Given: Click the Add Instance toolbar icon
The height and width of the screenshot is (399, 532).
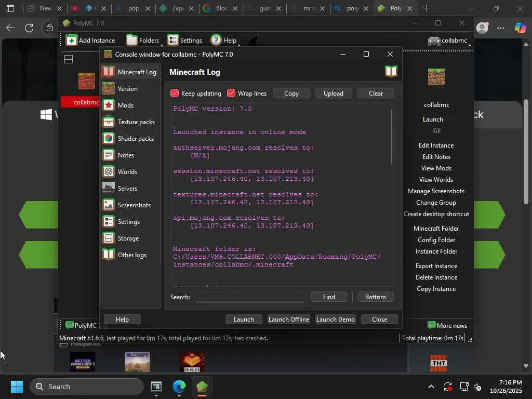Looking at the screenshot, I should pos(71,41).
